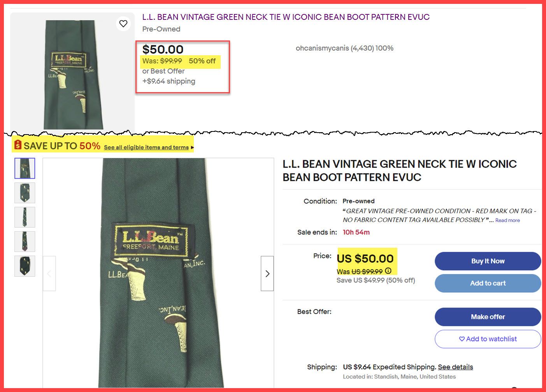This screenshot has width=546, height=392.
Task: Click the heart watchlist icon on listing image
Action: [123, 24]
